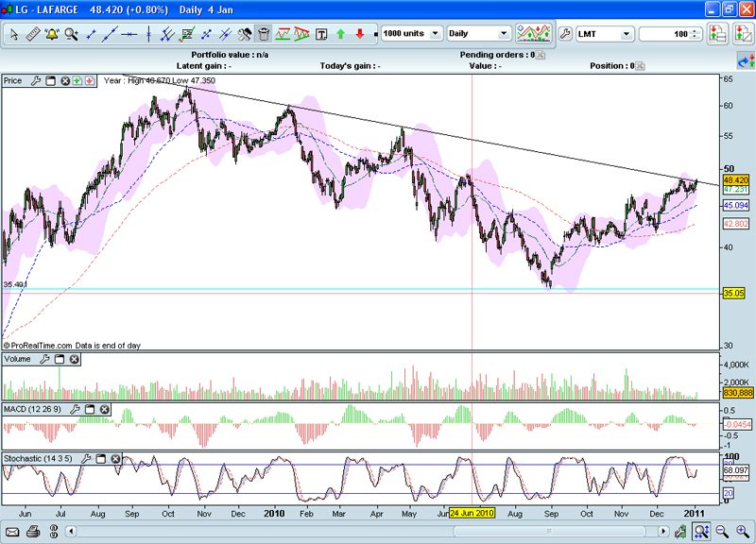This screenshot has height=544, width=756.
Task: Open Volume panel wrench settings
Action: coord(44,359)
